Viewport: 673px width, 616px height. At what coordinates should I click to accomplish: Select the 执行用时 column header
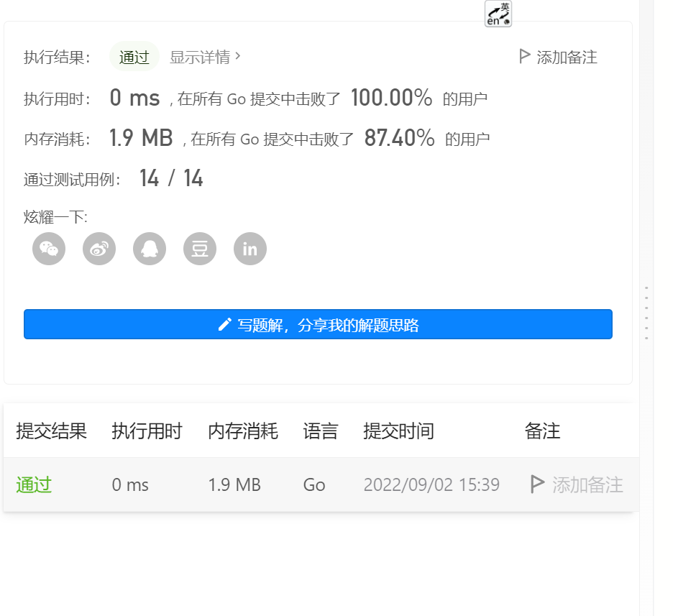coord(147,431)
